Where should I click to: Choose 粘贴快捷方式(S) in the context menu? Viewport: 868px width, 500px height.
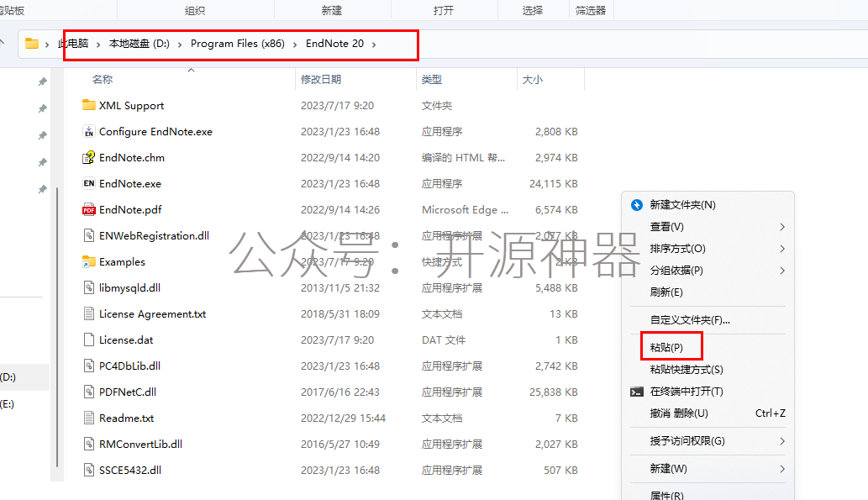coord(687,369)
